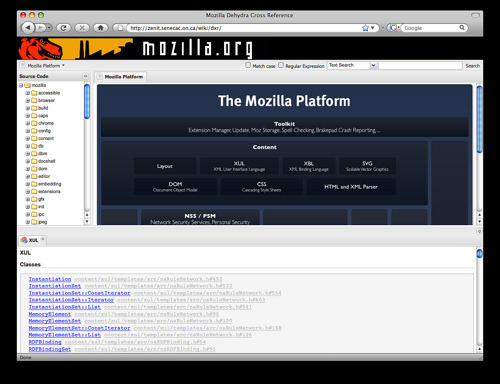Click the Stop loading X icon
Viewport: 500px width, 384px height.
(x=82, y=28)
